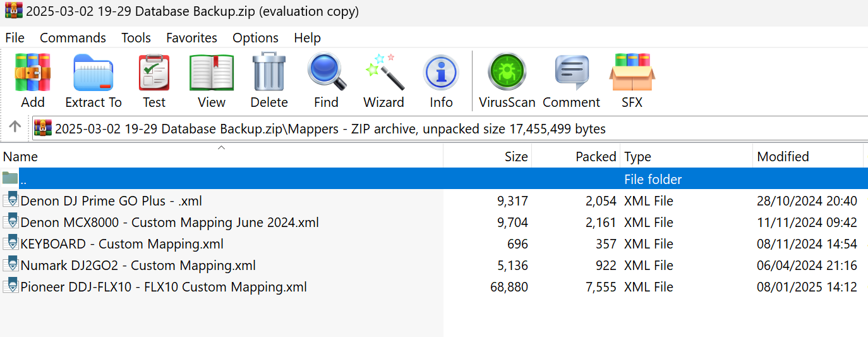Click the Delete trash can icon

click(x=269, y=73)
